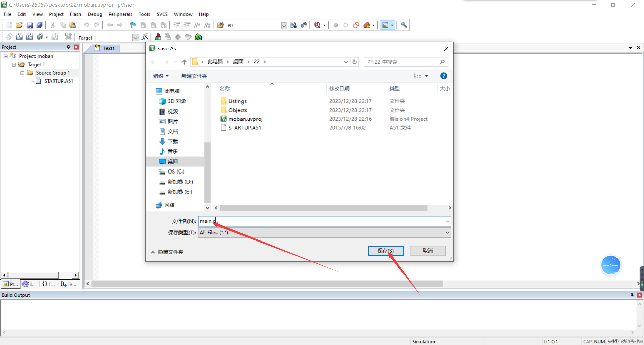Screen dimensions: 644x345
Task: Open the Flash menu
Action: (x=75, y=14)
